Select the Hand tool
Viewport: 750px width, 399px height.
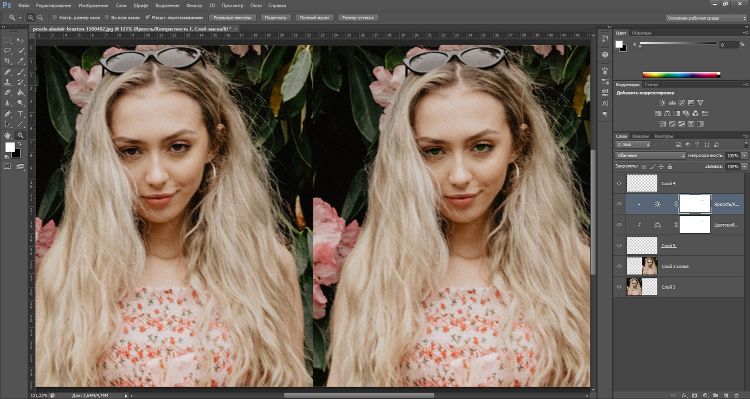(x=8, y=136)
